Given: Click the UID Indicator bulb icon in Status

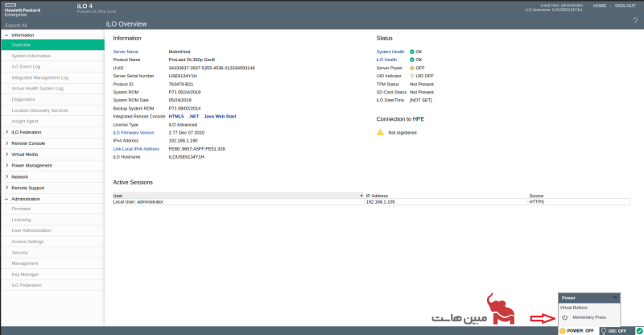Looking at the screenshot, I should [412, 76].
